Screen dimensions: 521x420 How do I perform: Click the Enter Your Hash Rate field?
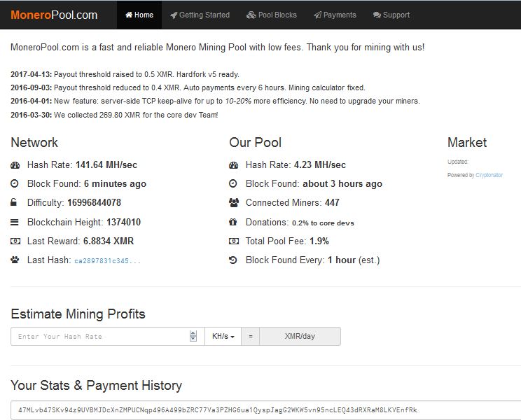point(108,336)
